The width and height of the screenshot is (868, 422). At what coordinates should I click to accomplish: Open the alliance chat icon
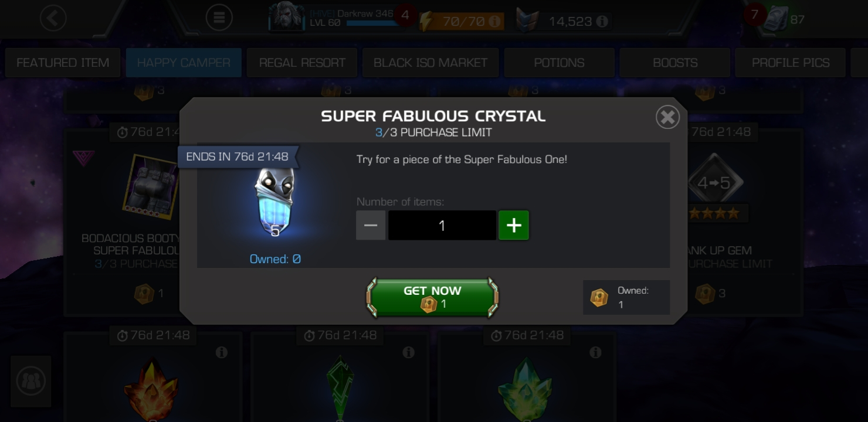[30, 382]
